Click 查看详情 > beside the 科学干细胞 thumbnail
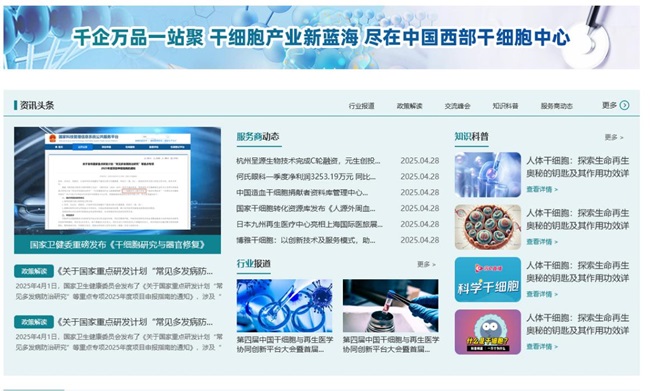The width and height of the screenshot is (650, 391). click(542, 294)
